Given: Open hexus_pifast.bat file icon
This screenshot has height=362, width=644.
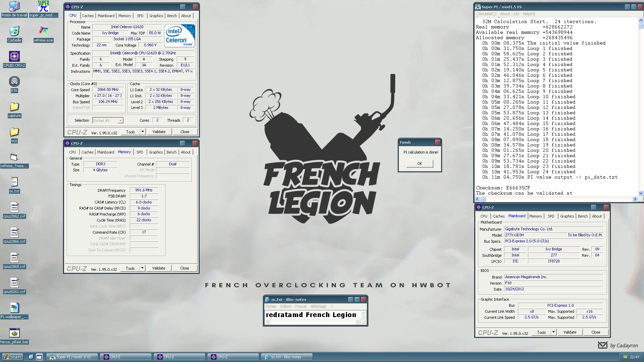Looking at the screenshot, I should click(x=14, y=336).
